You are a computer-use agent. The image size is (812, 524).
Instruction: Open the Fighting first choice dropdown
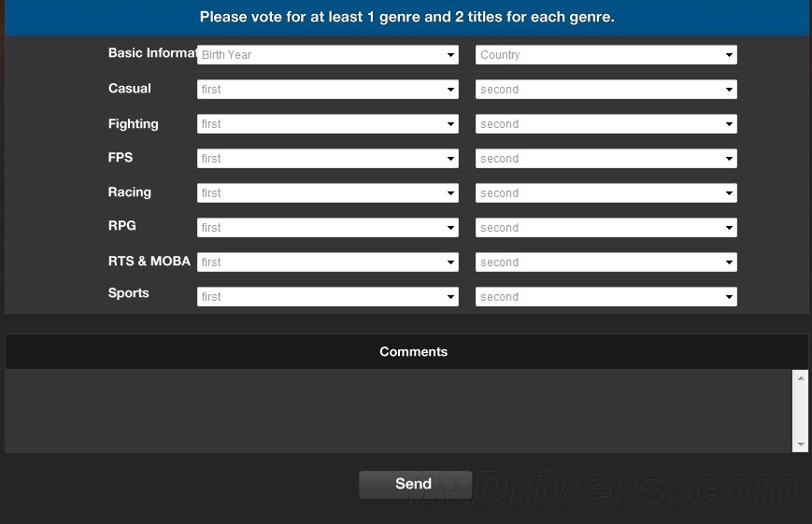pos(327,124)
